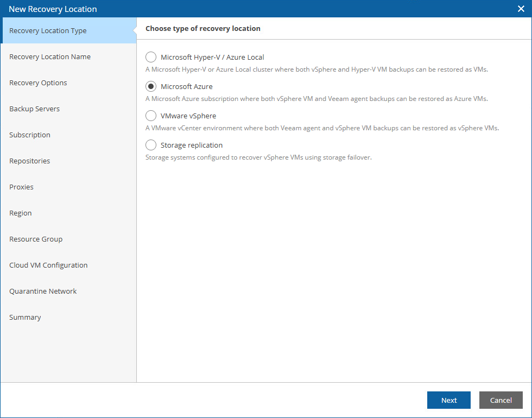Navigate to the Region step

(x=21, y=213)
